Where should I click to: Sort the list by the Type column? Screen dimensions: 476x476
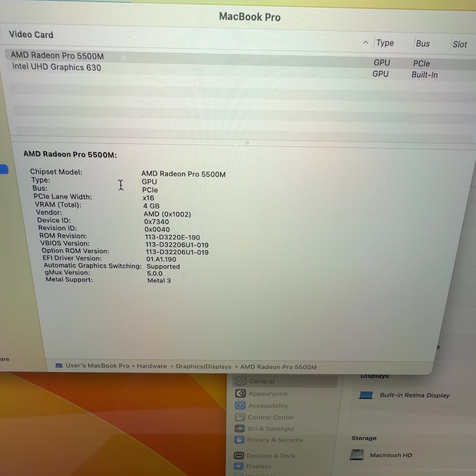point(385,43)
